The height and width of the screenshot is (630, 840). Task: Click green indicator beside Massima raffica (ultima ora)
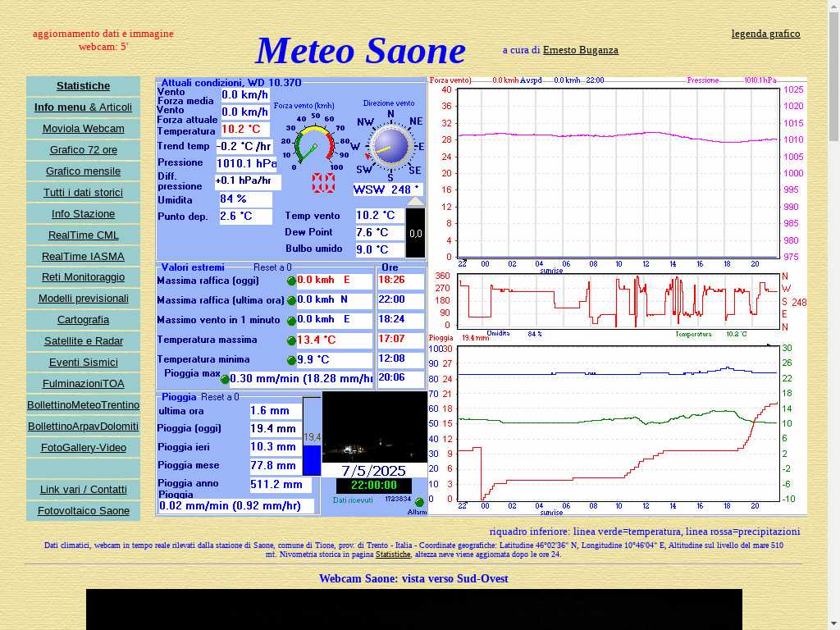point(291,300)
